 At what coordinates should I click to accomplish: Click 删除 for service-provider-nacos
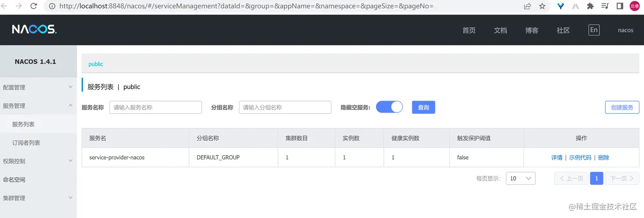click(x=604, y=158)
